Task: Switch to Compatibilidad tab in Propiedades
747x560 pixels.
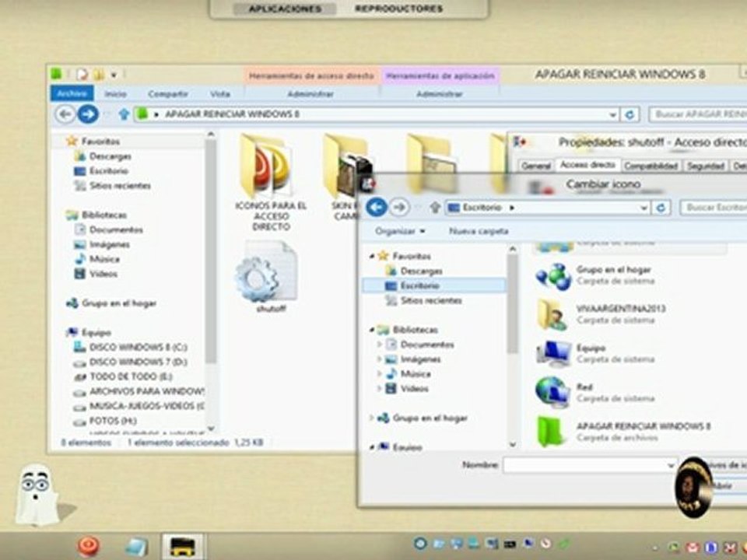Action: click(x=651, y=166)
